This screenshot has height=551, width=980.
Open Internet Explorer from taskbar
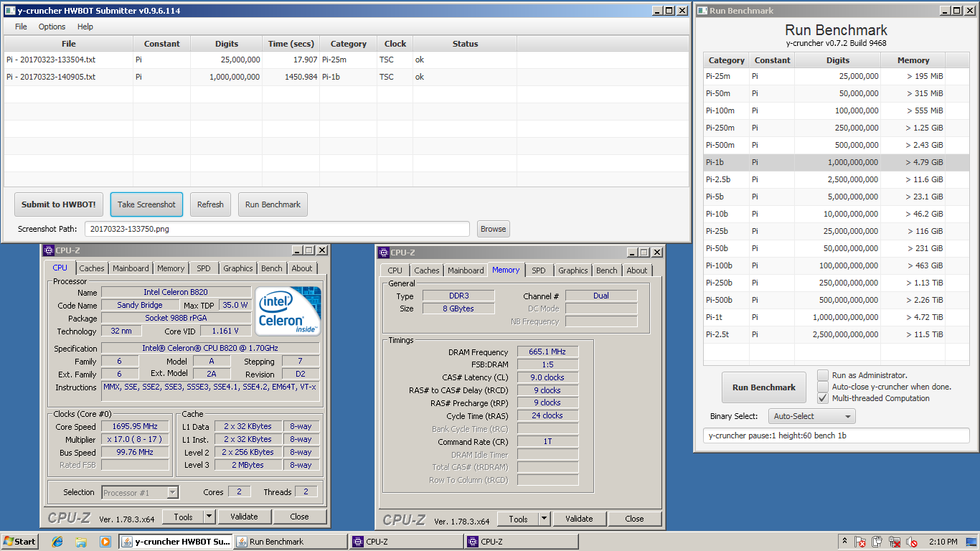point(57,542)
